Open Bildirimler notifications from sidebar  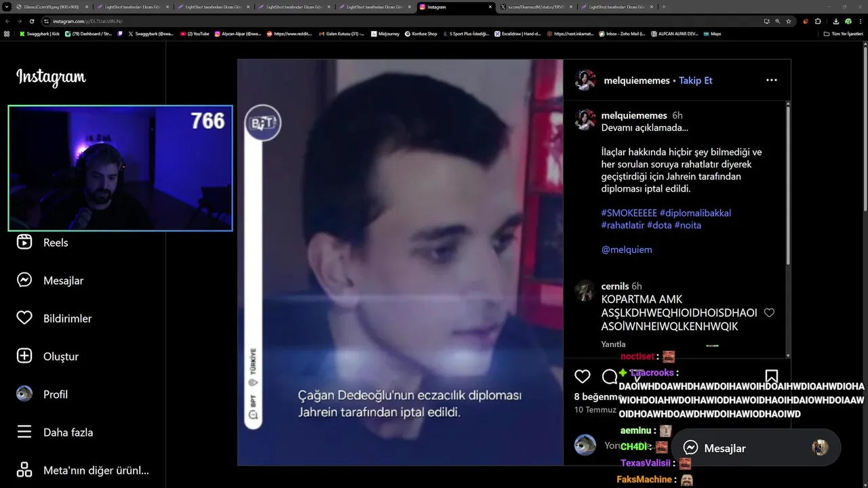pos(54,318)
